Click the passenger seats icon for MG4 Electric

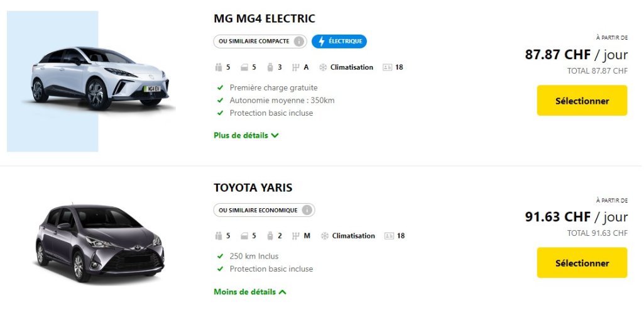(219, 67)
